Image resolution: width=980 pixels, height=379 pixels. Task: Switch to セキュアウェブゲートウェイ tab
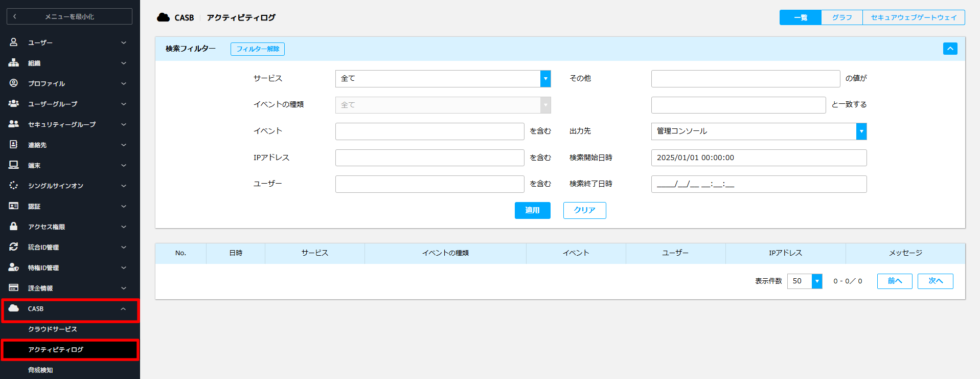pos(914,17)
